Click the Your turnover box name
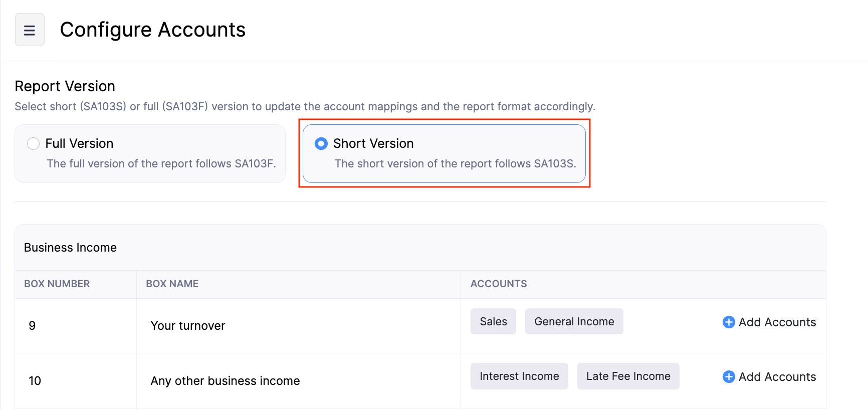Screen dimensions: 868x410 [188, 326]
